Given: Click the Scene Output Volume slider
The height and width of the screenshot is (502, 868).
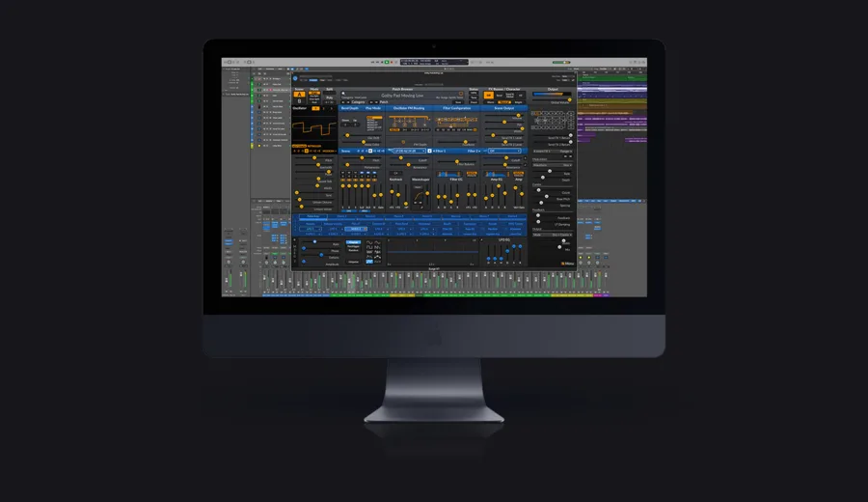Looking at the screenshot, I should pos(504,115).
